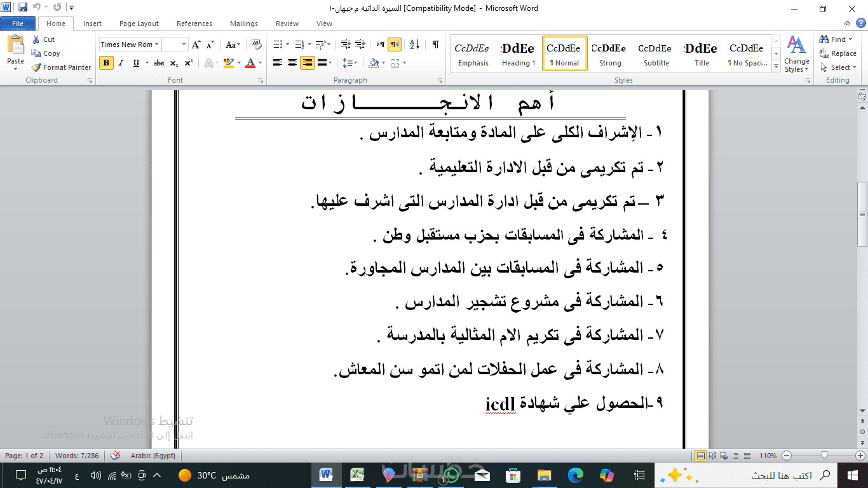This screenshot has height=488, width=868.
Task: Sort the selected paragraphs
Action: [415, 44]
